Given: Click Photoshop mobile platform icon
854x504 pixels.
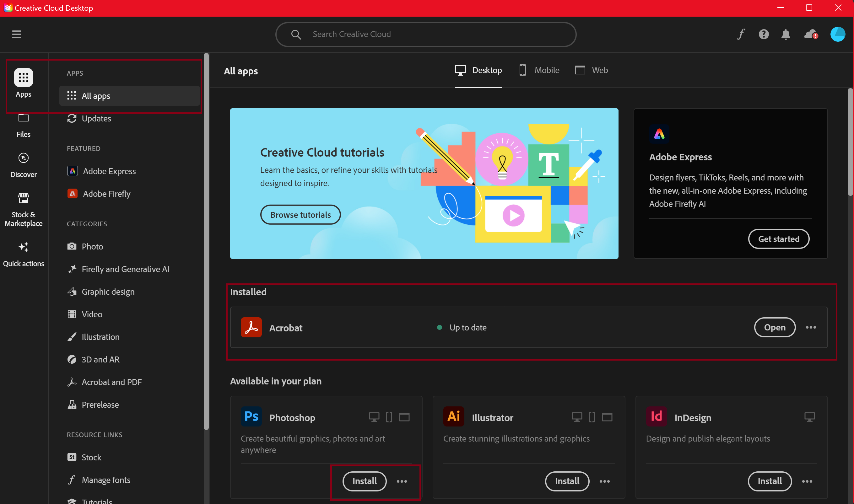Looking at the screenshot, I should click(389, 417).
